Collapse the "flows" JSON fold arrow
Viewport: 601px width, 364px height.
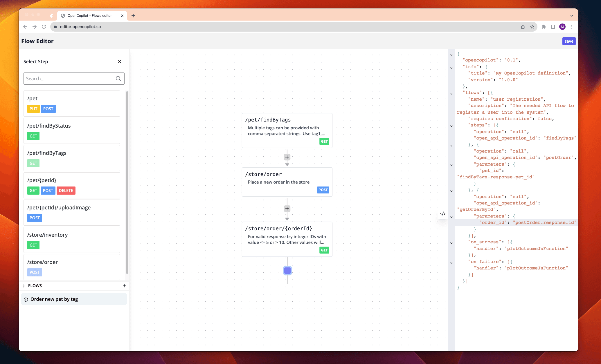point(451,93)
